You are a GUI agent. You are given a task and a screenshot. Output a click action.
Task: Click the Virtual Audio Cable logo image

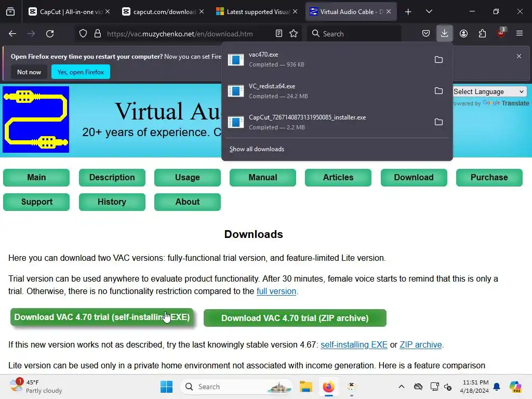(36, 119)
